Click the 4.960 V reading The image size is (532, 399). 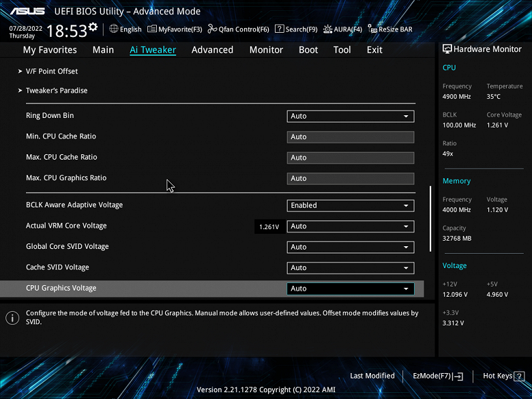click(x=497, y=295)
